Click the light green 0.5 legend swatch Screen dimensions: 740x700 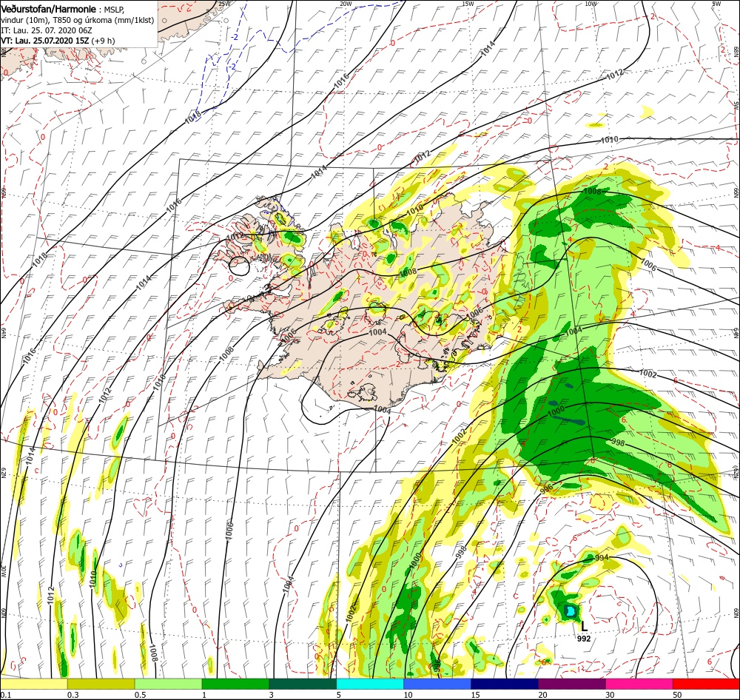[x=169, y=684]
